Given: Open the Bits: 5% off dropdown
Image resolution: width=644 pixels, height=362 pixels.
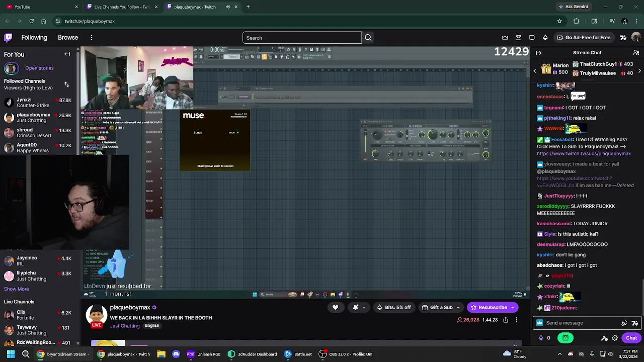Looking at the screenshot, I should [394, 307].
